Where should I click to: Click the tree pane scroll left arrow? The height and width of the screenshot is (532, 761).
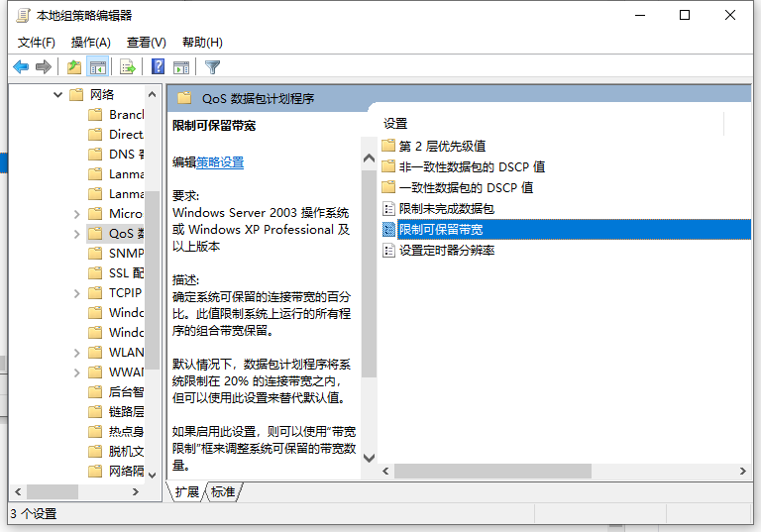coord(18,491)
